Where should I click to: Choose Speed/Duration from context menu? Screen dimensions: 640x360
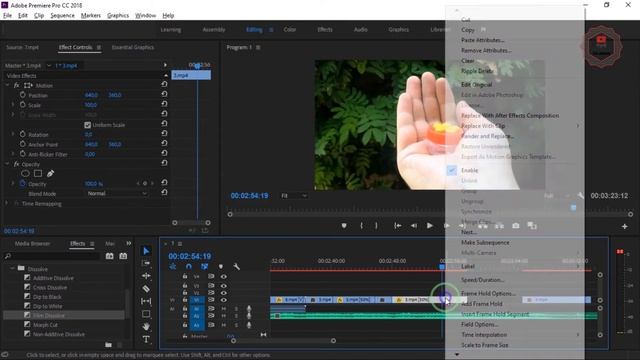[482, 280]
